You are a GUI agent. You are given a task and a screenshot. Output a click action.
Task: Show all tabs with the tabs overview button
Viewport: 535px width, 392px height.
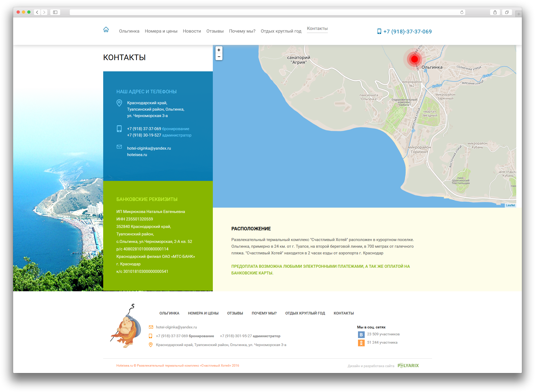tap(507, 12)
